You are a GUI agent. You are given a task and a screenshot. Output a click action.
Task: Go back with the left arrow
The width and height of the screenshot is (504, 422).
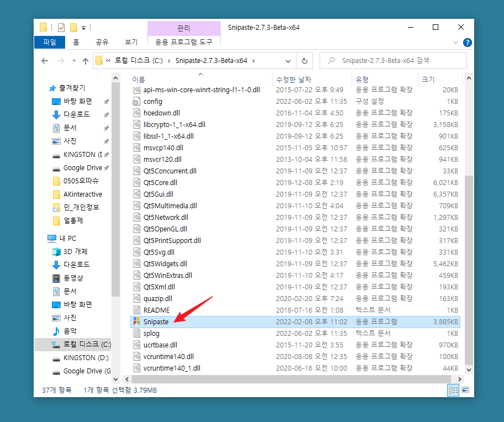pyautogui.click(x=45, y=61)
